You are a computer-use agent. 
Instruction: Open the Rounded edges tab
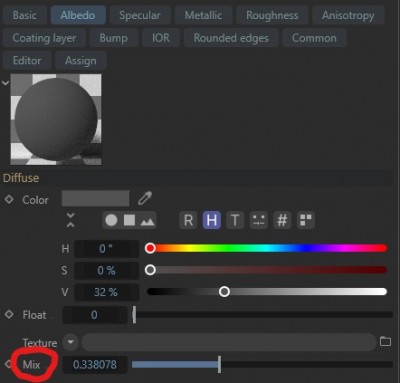[231, 38]
